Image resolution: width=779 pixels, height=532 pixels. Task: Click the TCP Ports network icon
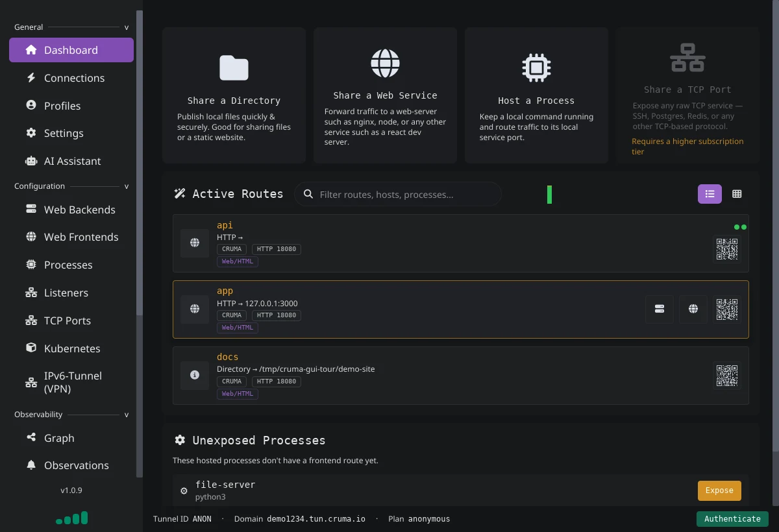point(31,320)
